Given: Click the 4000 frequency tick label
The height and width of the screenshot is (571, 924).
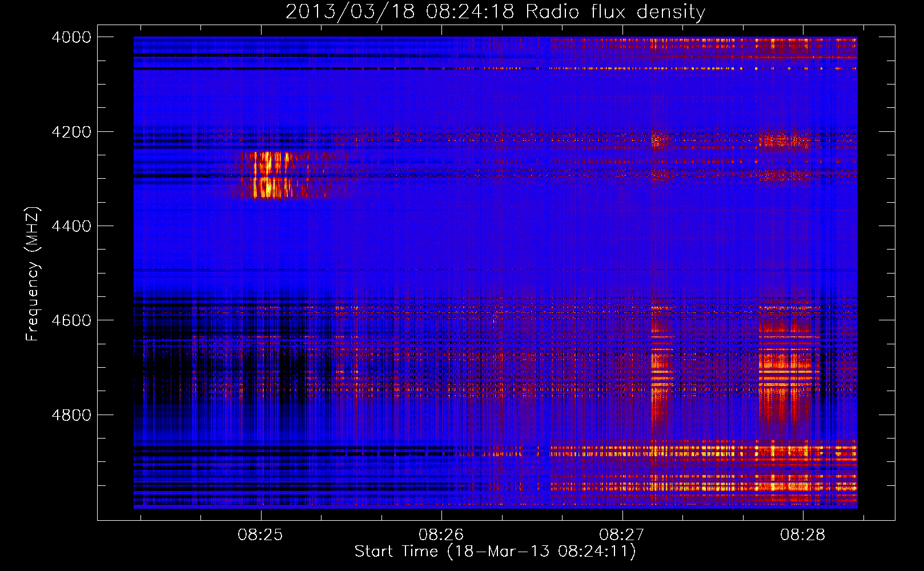Looking at the screenshot, I should [x=71, y=37].
